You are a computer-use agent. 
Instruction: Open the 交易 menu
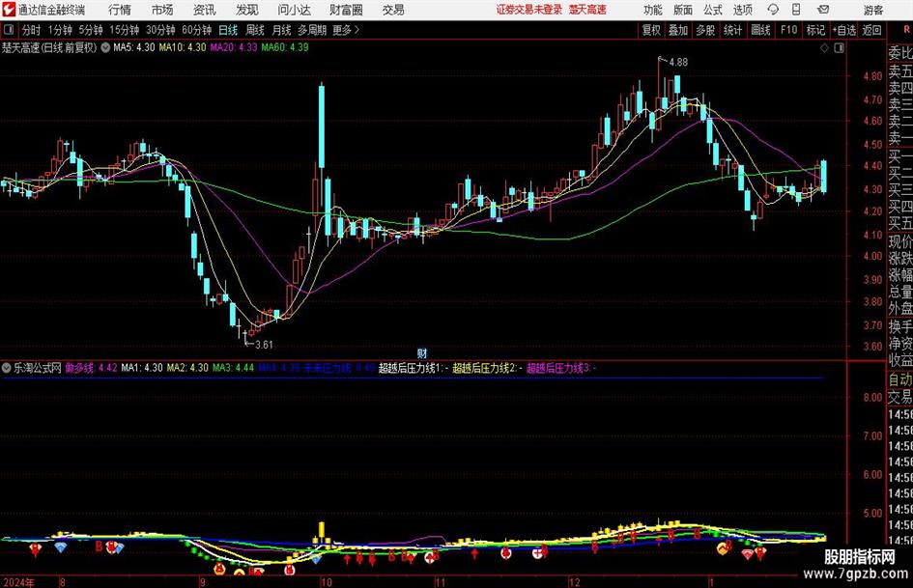point(393,10)
